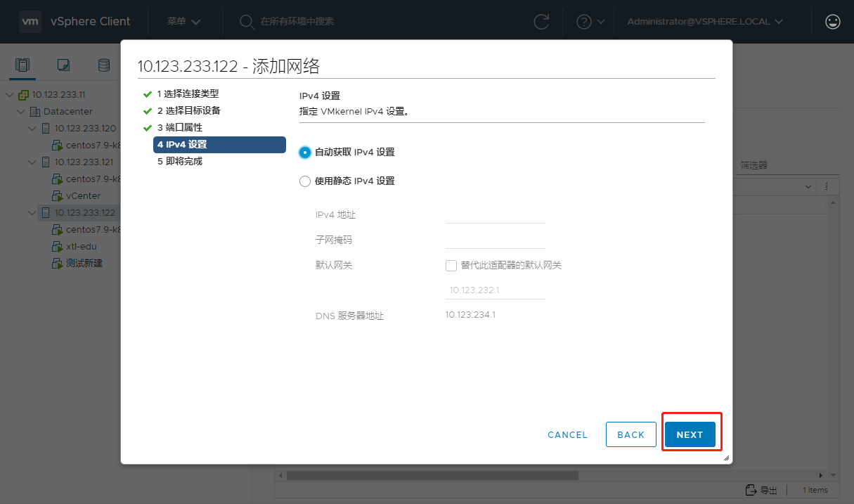Click the 10.123.233.11 vCenter server icon
The image size is (854, 504).
(x=23, y=95)
